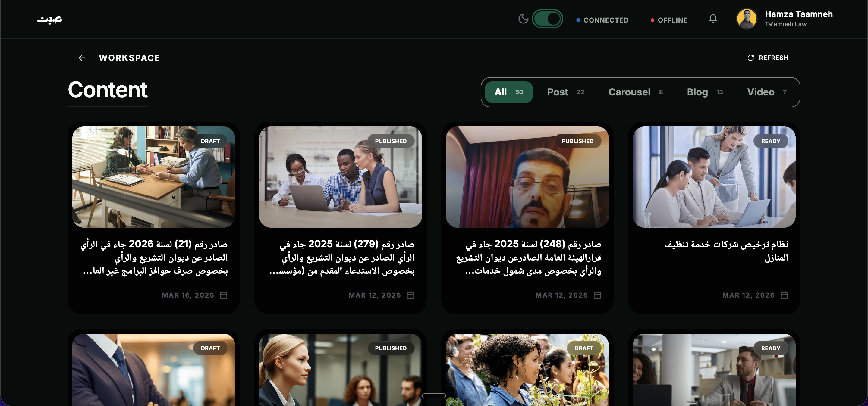Open second-row thumbnail of garden crowd
This screenshot has height=406, width=868.
[x=527, y=370]
